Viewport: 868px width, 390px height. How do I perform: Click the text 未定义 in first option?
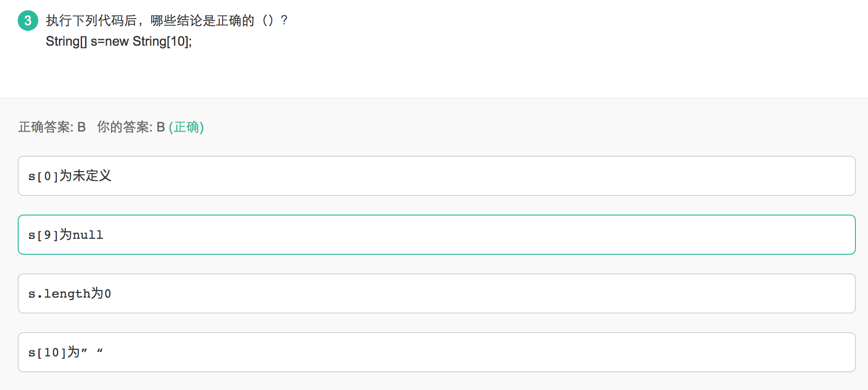[92, 176]
